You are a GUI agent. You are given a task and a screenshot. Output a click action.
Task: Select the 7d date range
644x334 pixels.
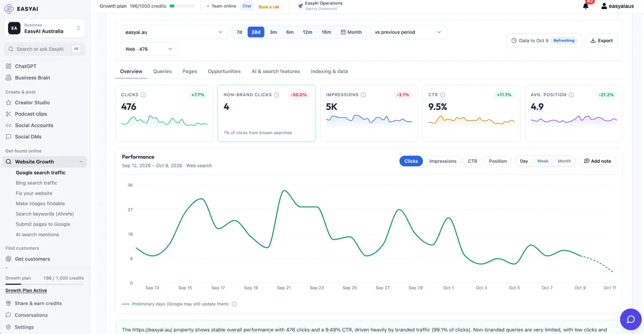(x=239, y=32)
